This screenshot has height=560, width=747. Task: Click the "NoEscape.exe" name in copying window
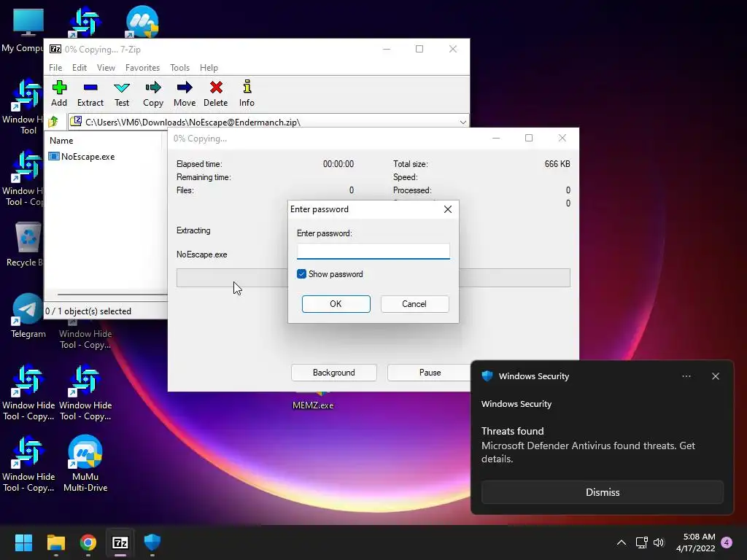(x=201, y=254)
